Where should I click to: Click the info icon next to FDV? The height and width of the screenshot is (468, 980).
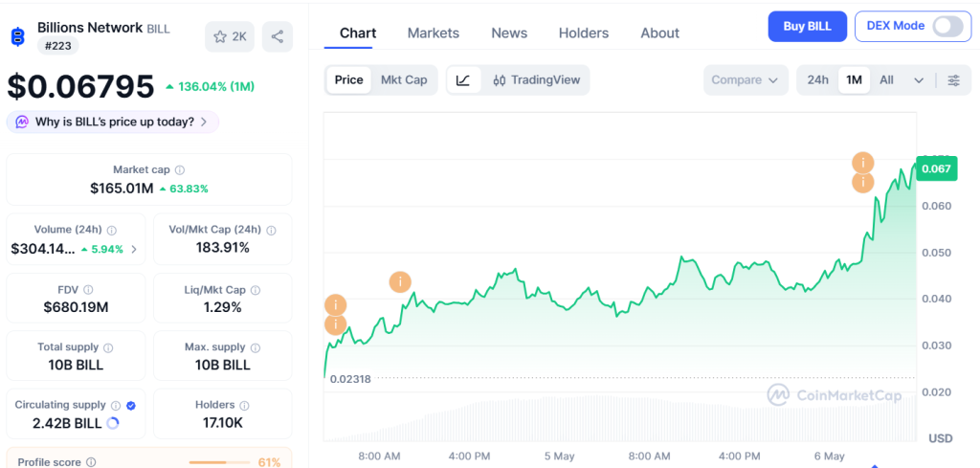click(x=89, y=290)
